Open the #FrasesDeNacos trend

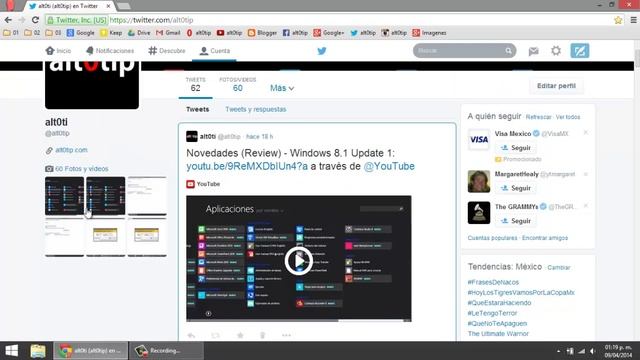click(x=493, y=282)
